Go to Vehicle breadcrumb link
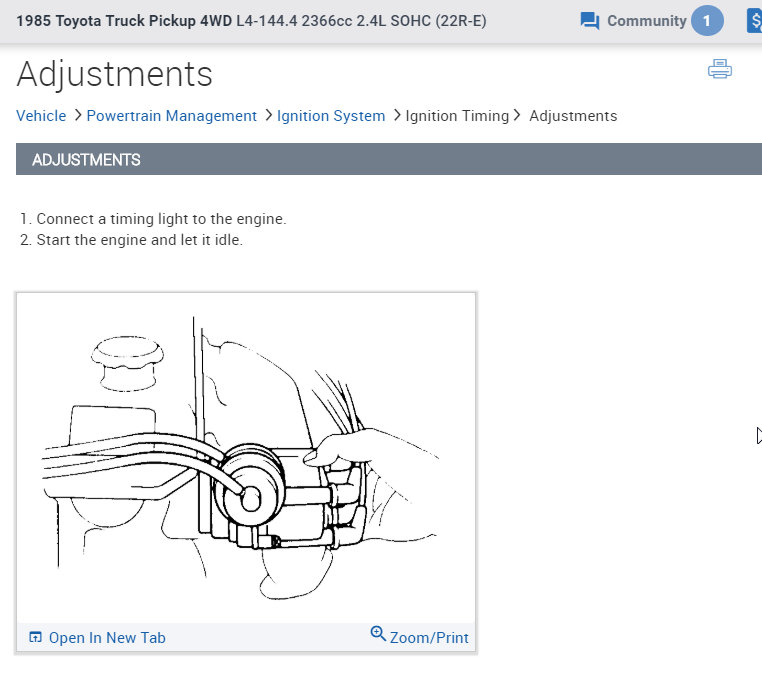 (x=41, y=116)
